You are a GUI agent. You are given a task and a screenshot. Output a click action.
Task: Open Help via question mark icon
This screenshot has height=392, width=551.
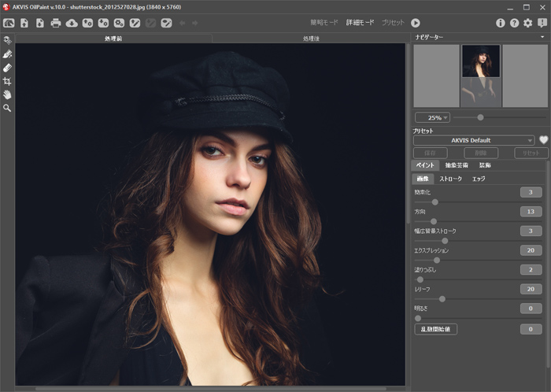click(514, 23)
